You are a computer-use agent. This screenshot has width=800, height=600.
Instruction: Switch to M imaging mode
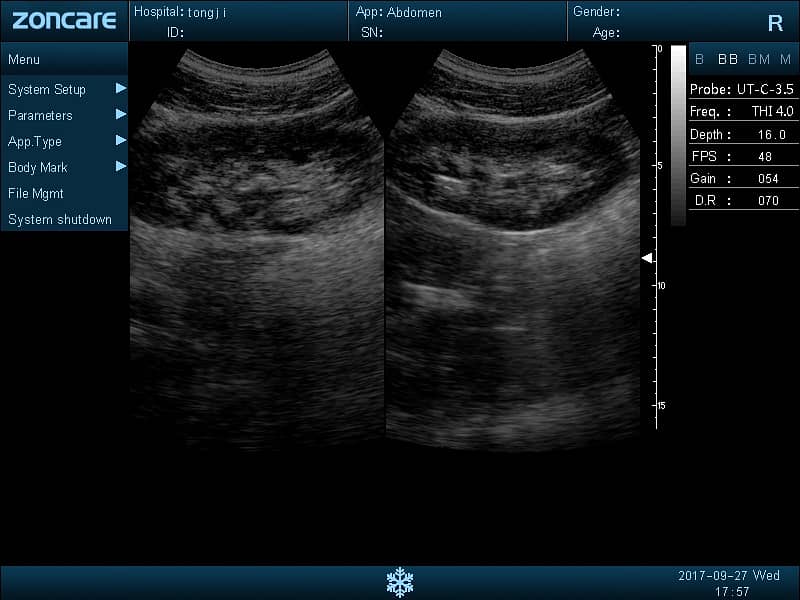[785, 59]
